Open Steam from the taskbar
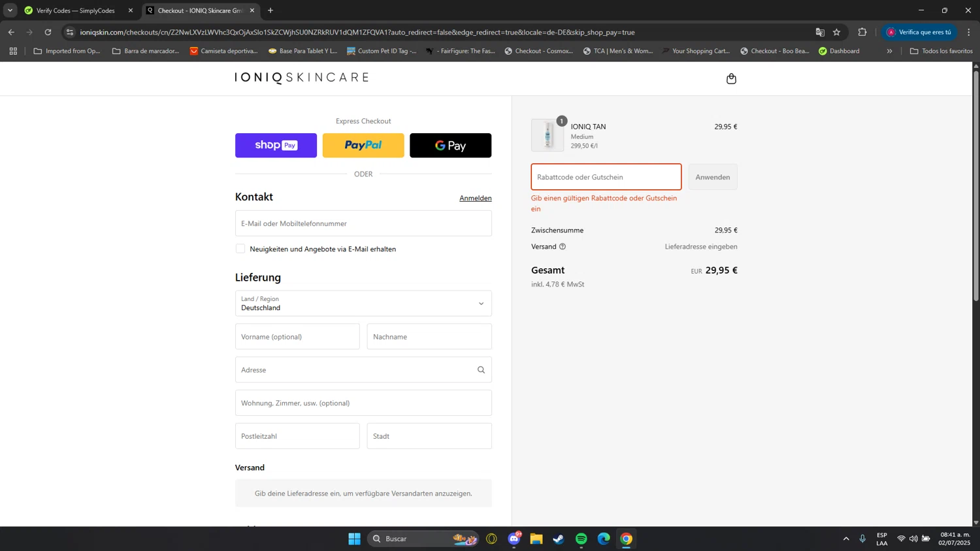This screenshot has height=551, width=980. pos(559,539)
